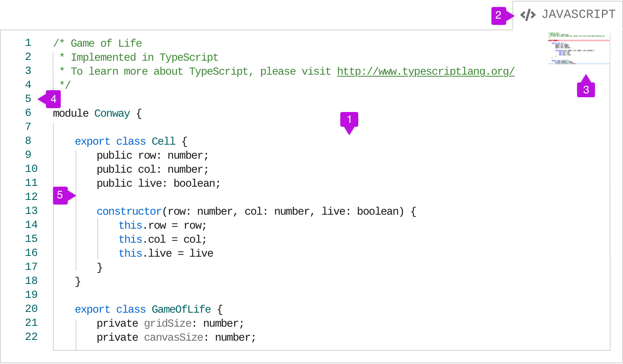This screenshot has width=623, height=364.
Task: Click line number 20 in the gutter
Action: (31, 309)
